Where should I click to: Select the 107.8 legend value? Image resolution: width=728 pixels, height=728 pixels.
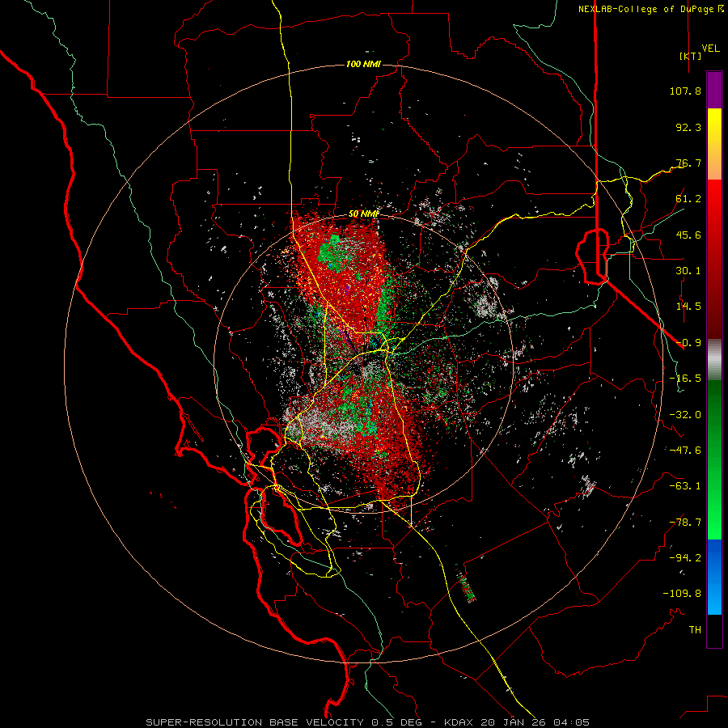point(685,91)
